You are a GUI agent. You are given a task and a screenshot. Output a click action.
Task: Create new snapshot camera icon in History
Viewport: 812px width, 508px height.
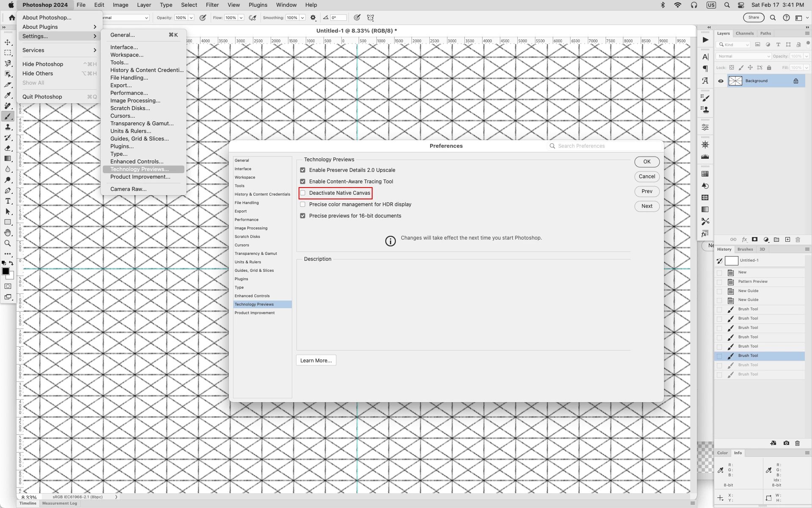click(786, 443)
